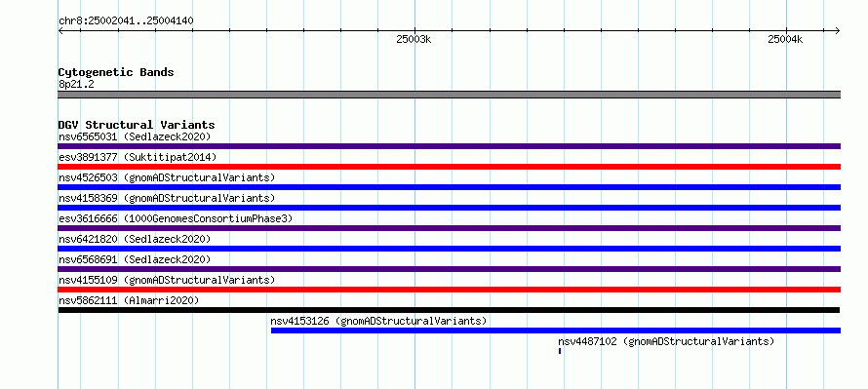The image size is (868, 389).
Task: Select the blue nsv4526503 variant bar
Action: click(449, 187)
